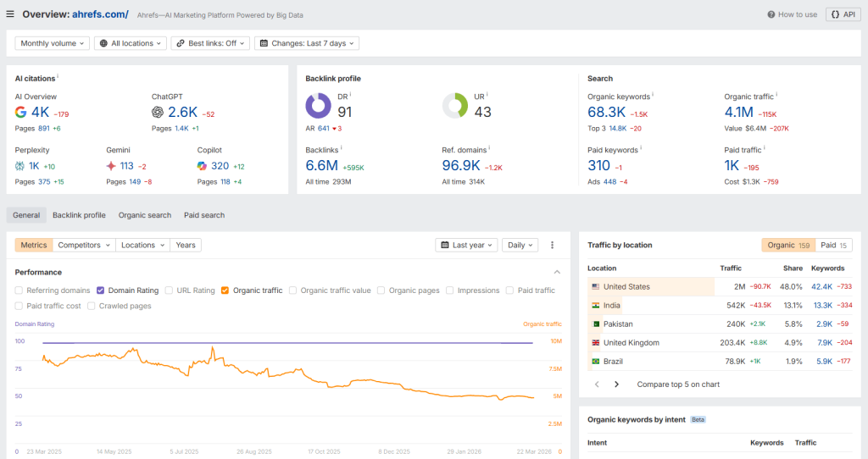Select the General tab

(26, 215)
